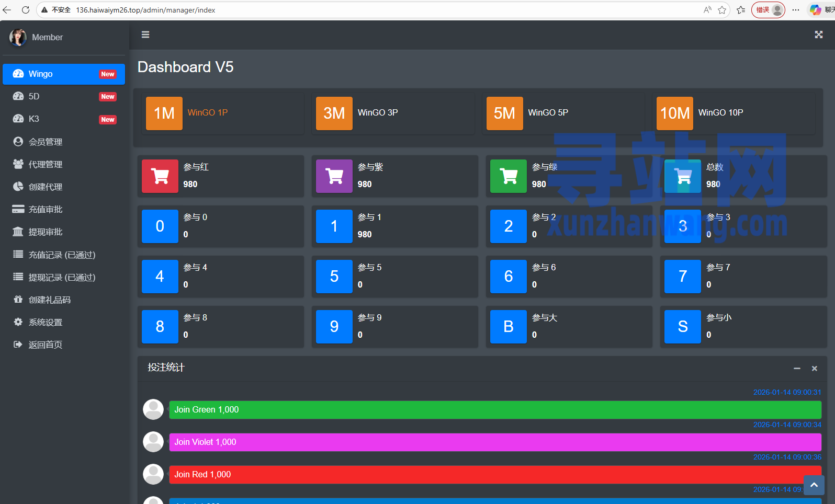
Task: Select the 3M WinGO 3P icon
Action: tap(334, 113)
